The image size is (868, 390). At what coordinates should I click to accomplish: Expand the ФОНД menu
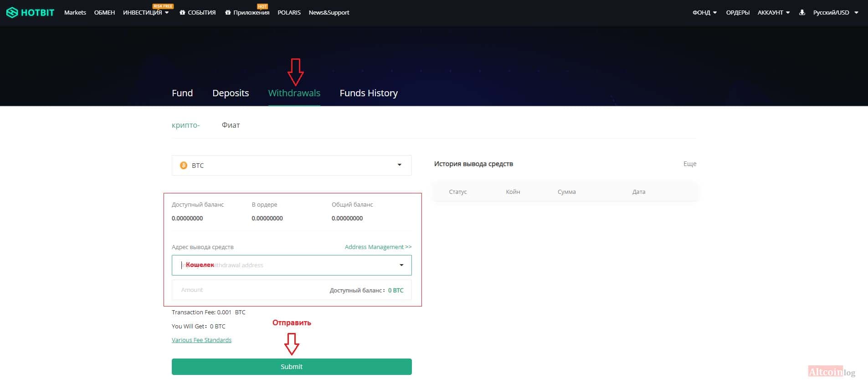coord(704,13)
